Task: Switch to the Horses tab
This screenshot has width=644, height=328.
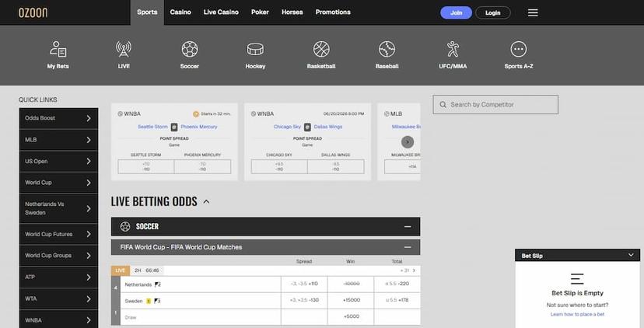Action: pyautogui.click(x=292, y=12)
